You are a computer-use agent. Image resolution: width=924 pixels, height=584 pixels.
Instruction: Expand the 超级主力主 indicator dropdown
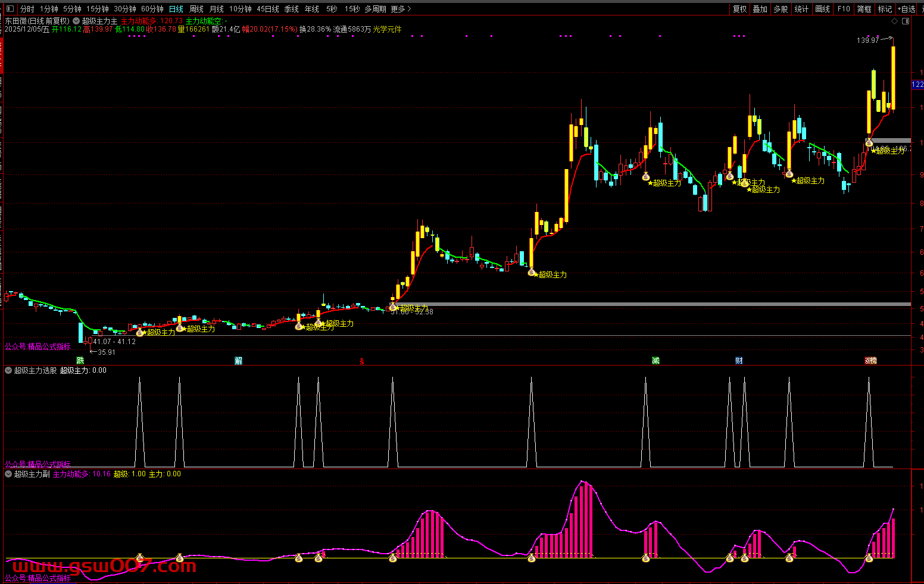[x=76, y=21]
